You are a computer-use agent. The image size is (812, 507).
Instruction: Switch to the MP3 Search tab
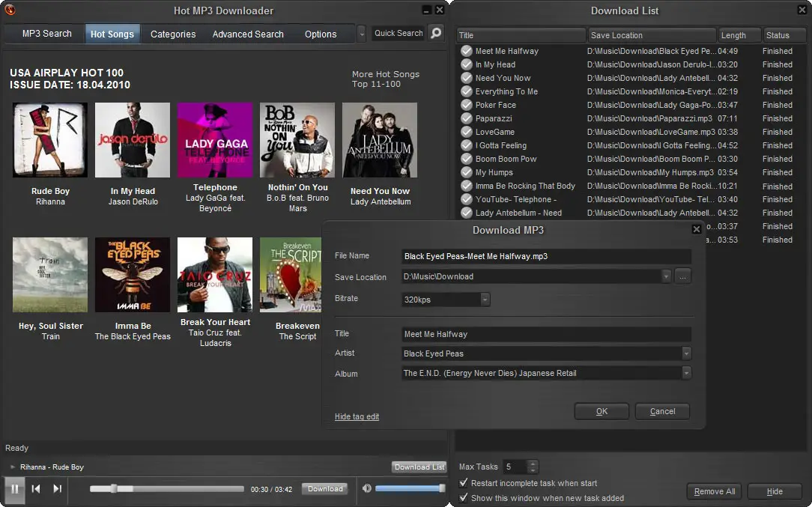[x=46, y=34]
